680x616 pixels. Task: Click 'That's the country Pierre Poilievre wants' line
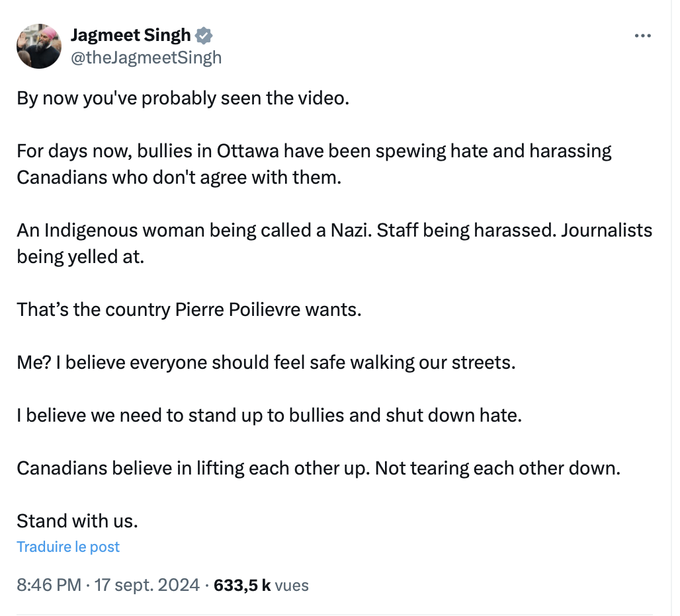[x=189, y=310]
